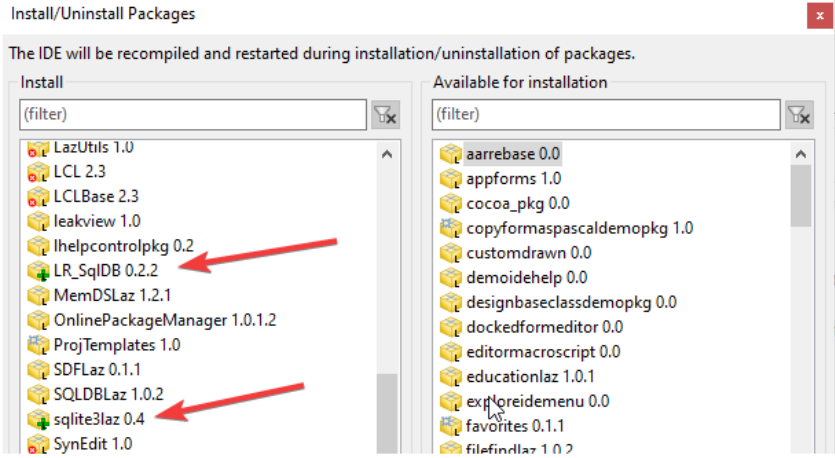The width and height of the screenshot is (835, 458).
Task: Clear the Install list filter
Action: (x=385, y=115)
